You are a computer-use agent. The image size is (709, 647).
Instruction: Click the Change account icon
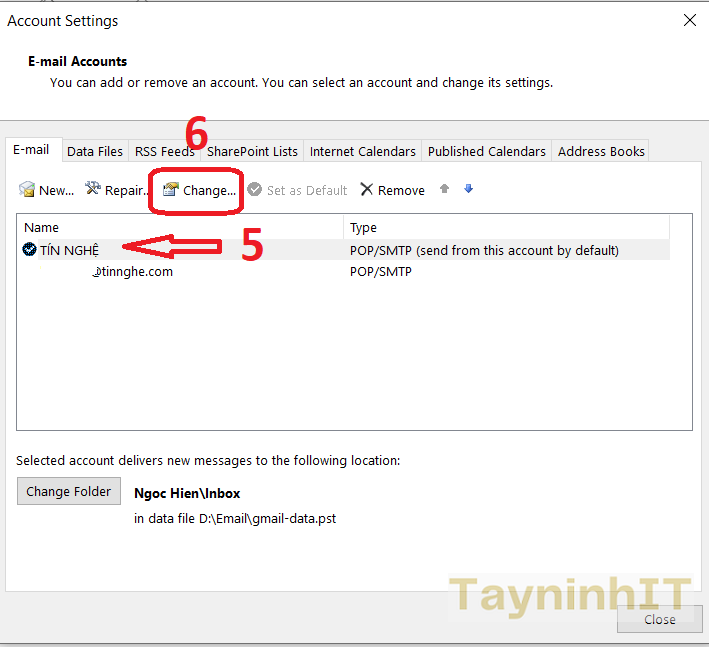coord(170,189)
